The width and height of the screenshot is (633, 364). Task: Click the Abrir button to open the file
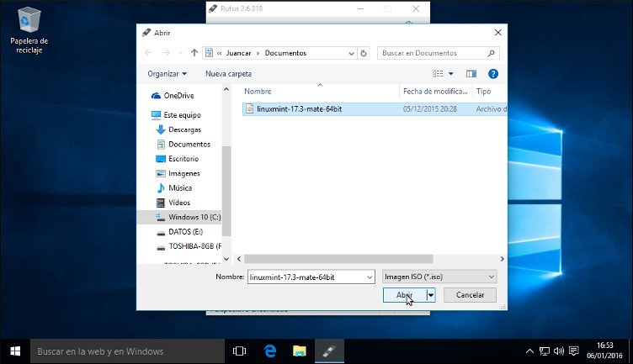click(405, 295)
